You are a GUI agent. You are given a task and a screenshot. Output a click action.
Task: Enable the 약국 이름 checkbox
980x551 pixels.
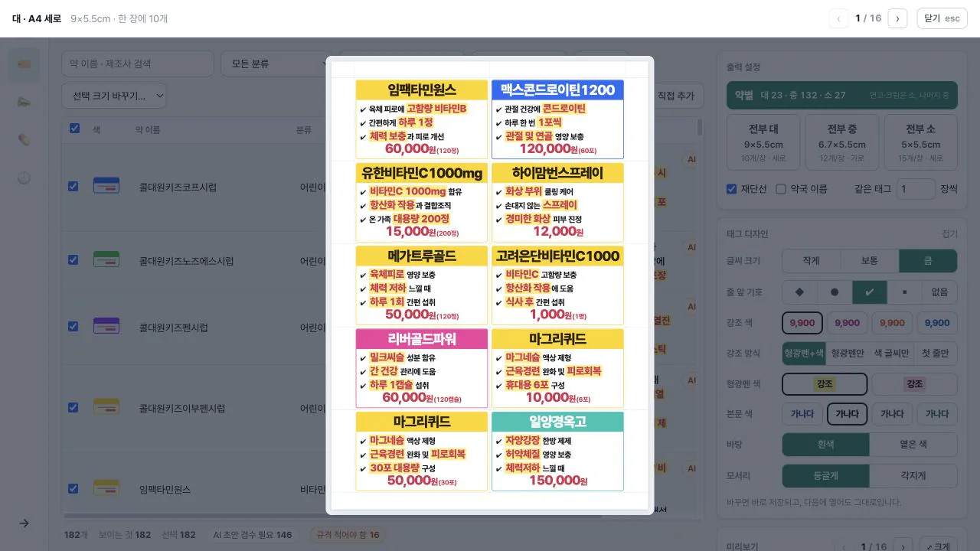(x=781, y=189)
